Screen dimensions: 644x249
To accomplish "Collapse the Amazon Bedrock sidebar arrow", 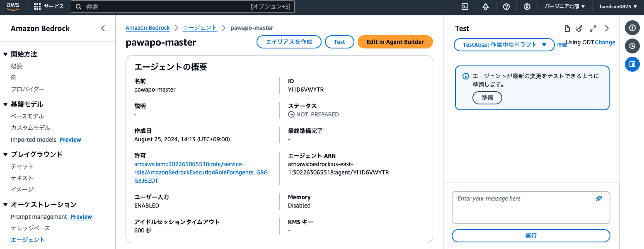I will click(103, 29).
